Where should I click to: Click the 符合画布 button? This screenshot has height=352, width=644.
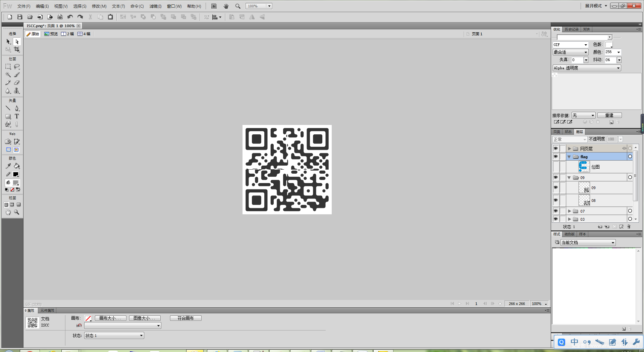(185, 318)
